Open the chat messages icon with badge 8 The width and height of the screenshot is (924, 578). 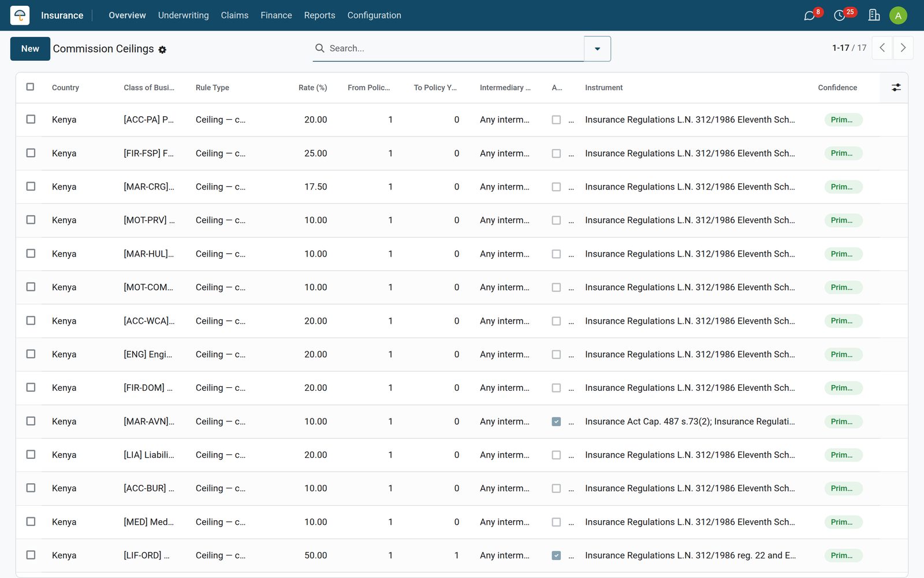pyautogui.click(x=810, y=16)
